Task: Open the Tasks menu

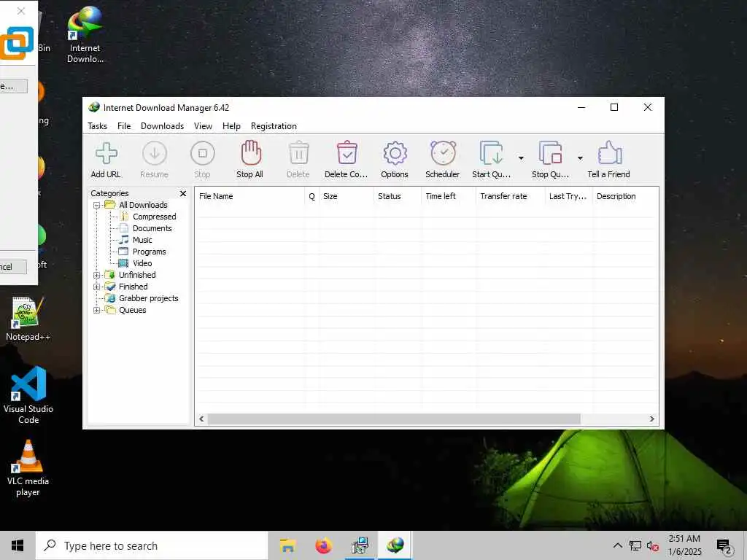Action: pyautogui.click(x=97, y=126)
